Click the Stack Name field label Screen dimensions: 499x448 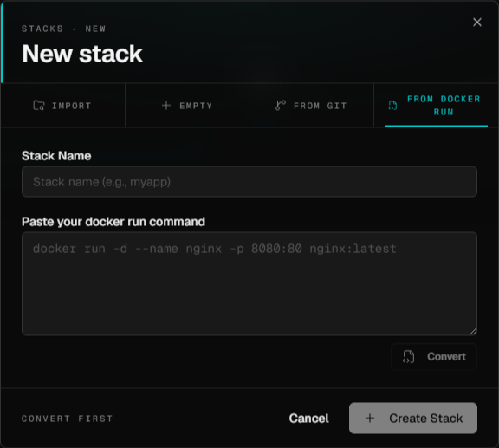(56, 156)
